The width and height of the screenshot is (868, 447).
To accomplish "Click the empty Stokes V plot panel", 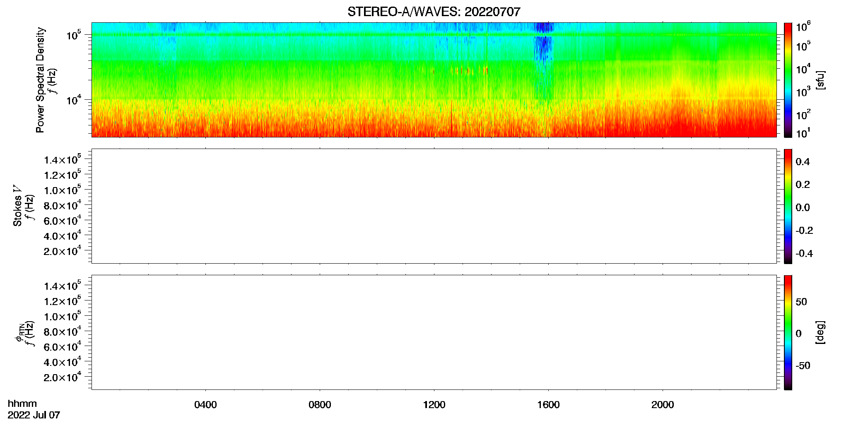I will point(434,206).
